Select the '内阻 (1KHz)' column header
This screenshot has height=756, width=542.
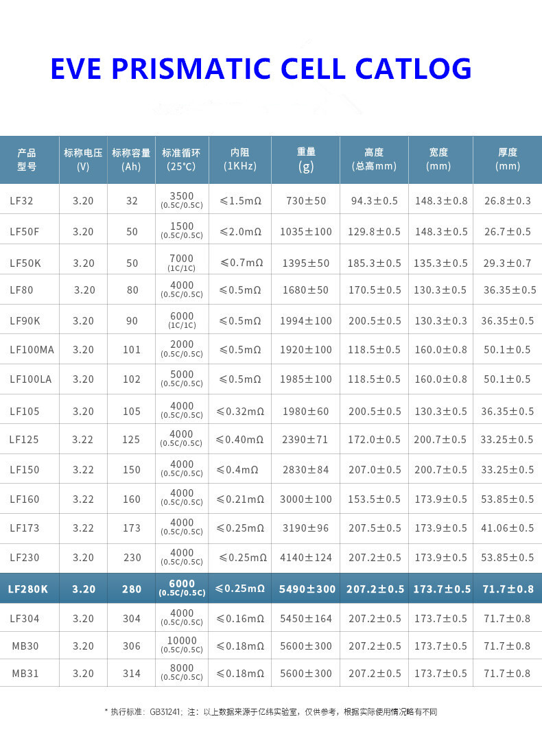[240, 159]
